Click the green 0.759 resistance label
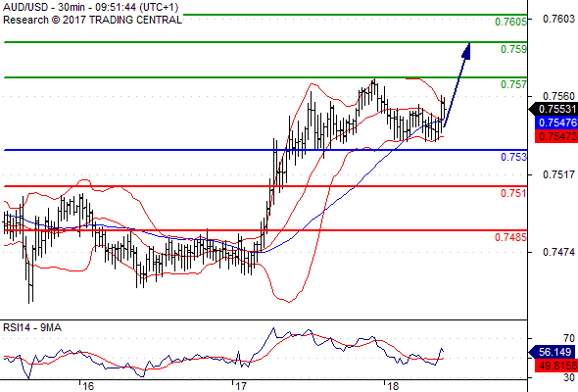Image resolution: width=578 pixels, height=392 pixels. (513, 49)
